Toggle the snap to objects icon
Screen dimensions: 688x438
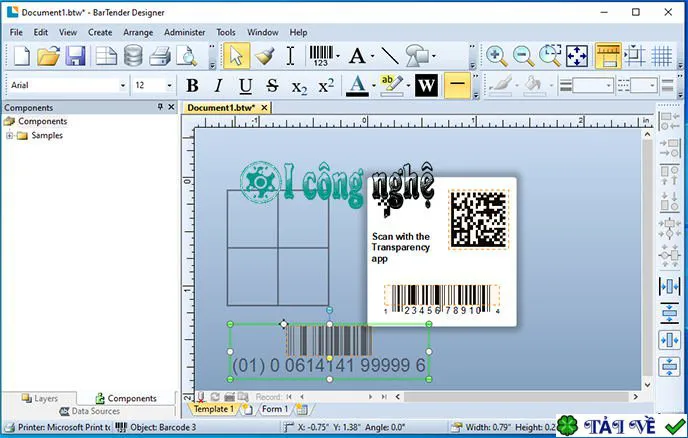634,56
